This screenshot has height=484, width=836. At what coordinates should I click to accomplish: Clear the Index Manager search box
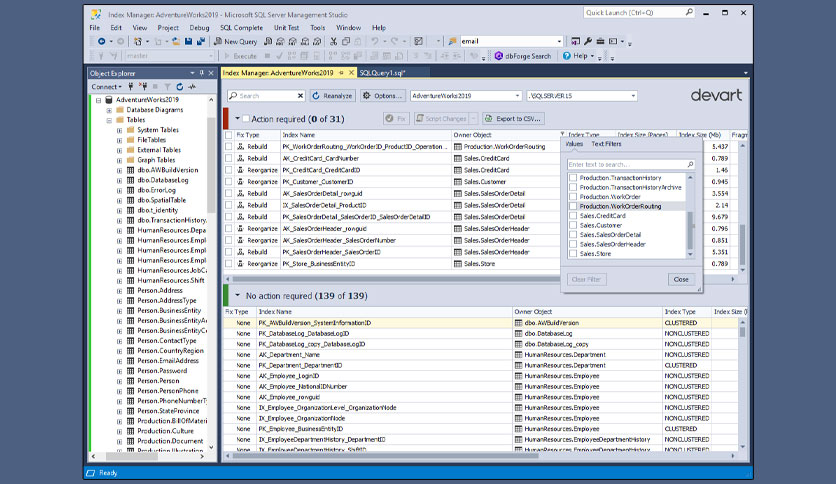[x=300, y=96]
